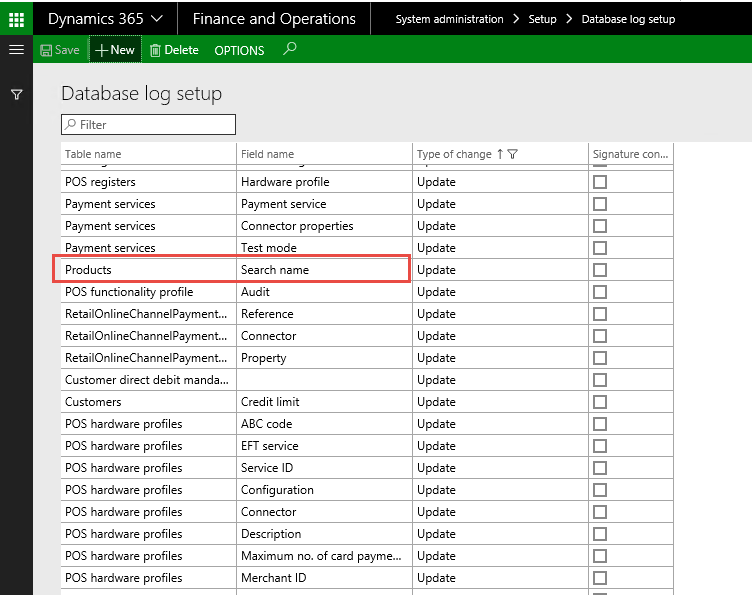
Task: Click System administration breadcrumb
Action: click(x=449, y=19)
